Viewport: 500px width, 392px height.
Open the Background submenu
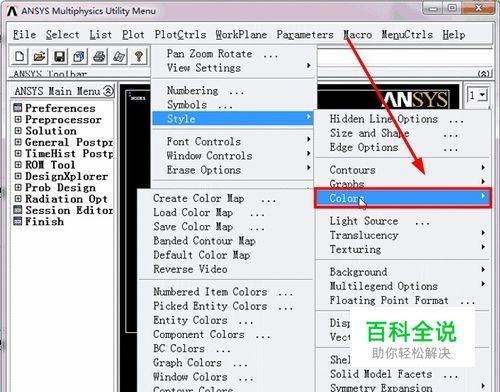[x=402, y=272]
